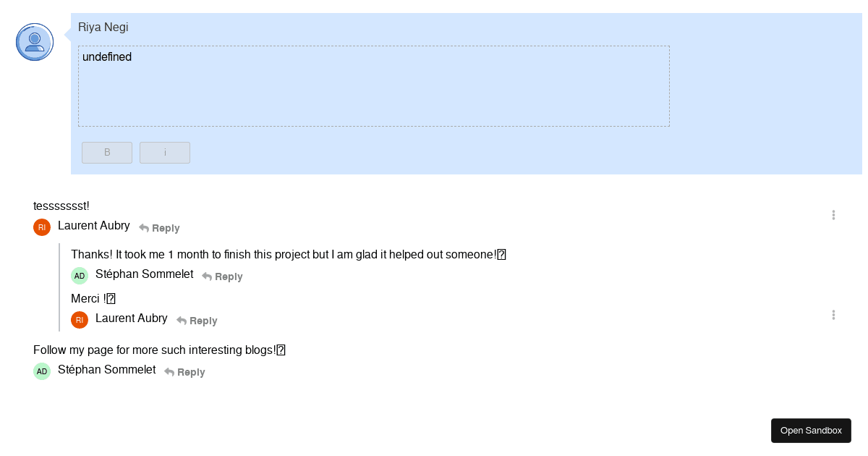This screenshot has width=868, height=456.
Task: Open the three-dot menu beside the 'tesssssst!' comment
Action: 833,215
